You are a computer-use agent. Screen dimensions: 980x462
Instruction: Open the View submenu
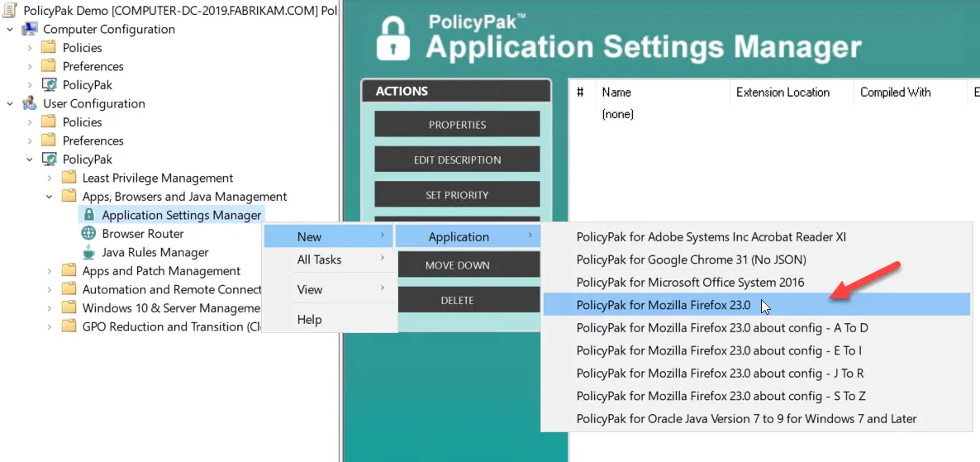pyautogui.click(x=329, y=288)
